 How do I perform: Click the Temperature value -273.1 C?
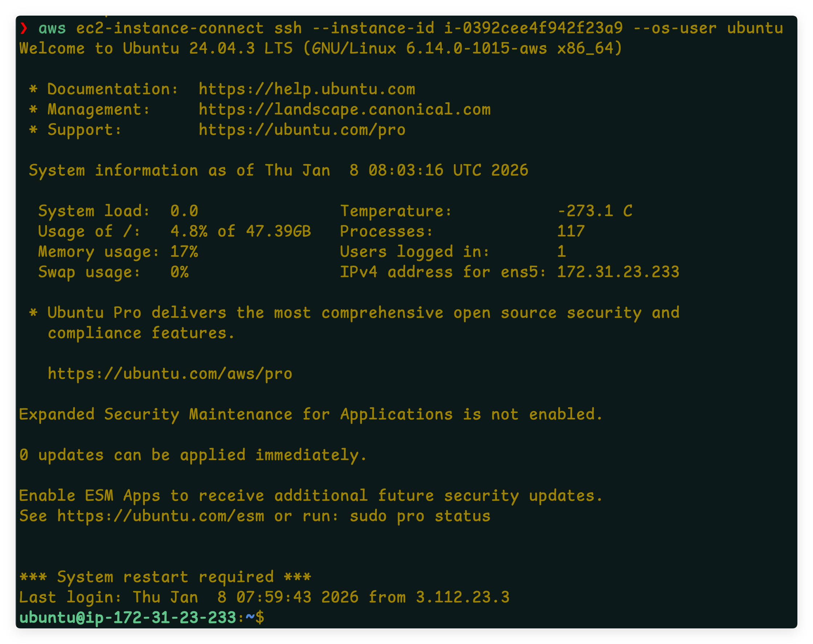pyautogui.click(x=595, y=211)
